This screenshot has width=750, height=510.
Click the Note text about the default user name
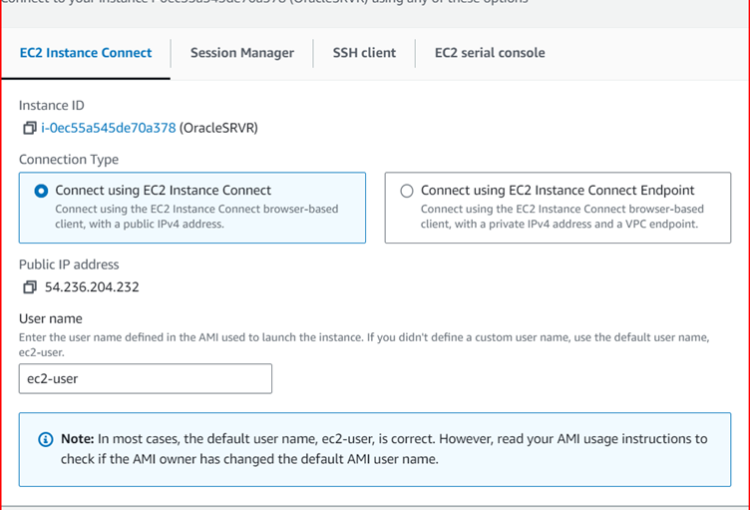(x=380, y=449)
